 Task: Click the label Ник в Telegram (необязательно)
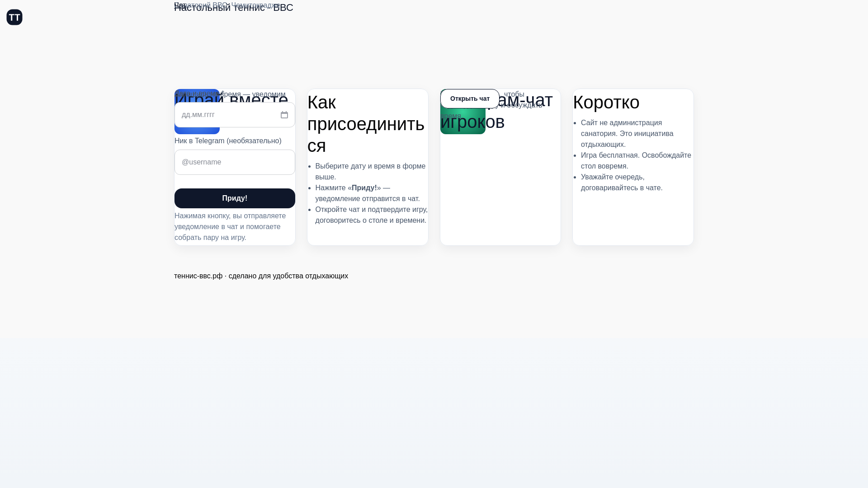228,141
